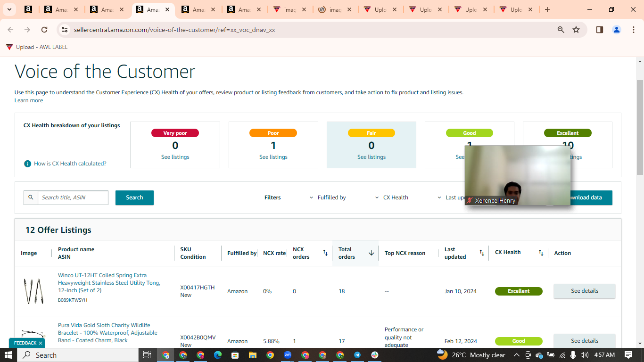
Task: Bookmark this page with the star icon
Action: click(576, 30)
